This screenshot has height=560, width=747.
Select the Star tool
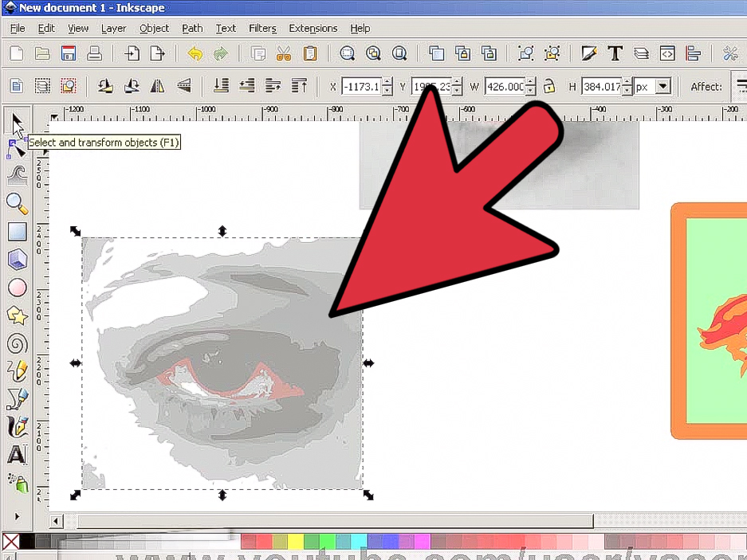[18, 315]
